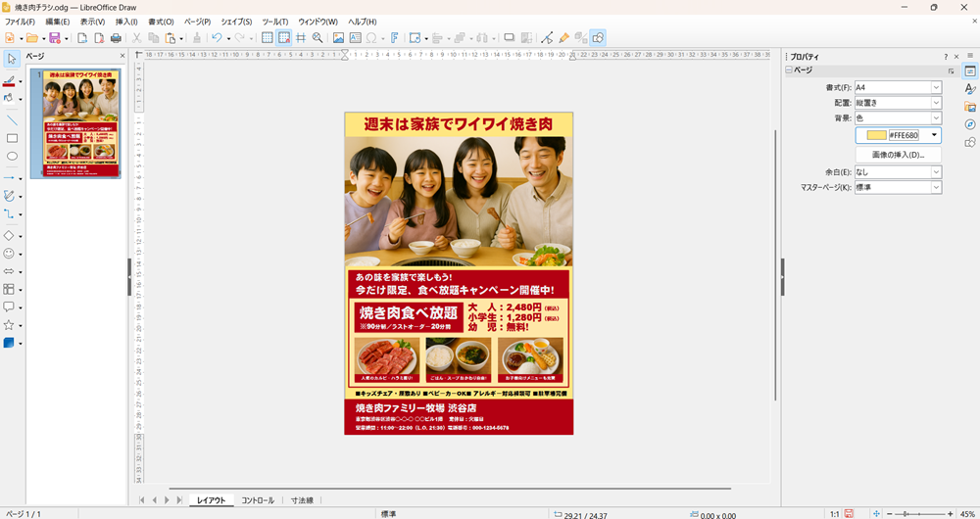Viewport: 980px width, 519px height.
Task: Open the Shapes deck in sidebar
Action: (970, 142)
